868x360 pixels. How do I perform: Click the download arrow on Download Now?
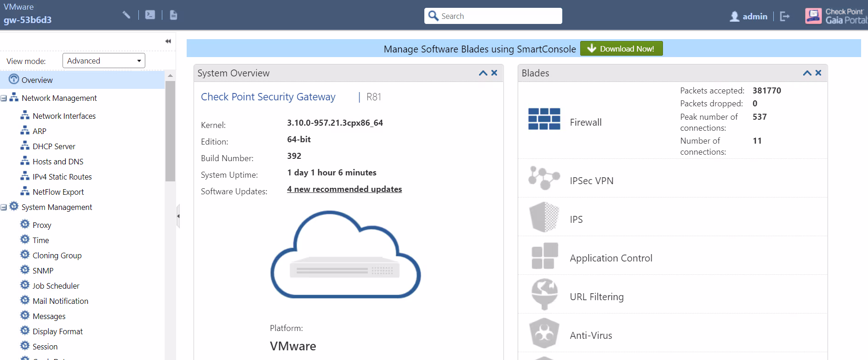tap(592, 48)
